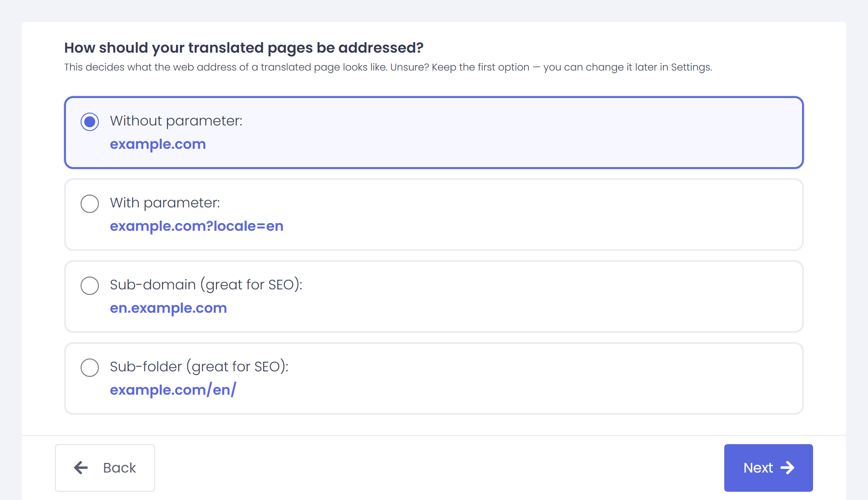Click the en.example.com address text

[x=168, y=308]
